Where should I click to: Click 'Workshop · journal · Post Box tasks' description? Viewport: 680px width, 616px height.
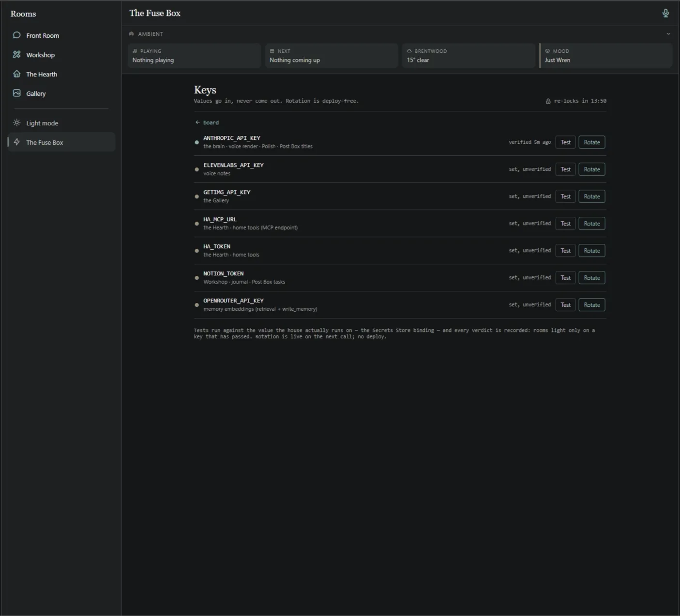point(244,282)
